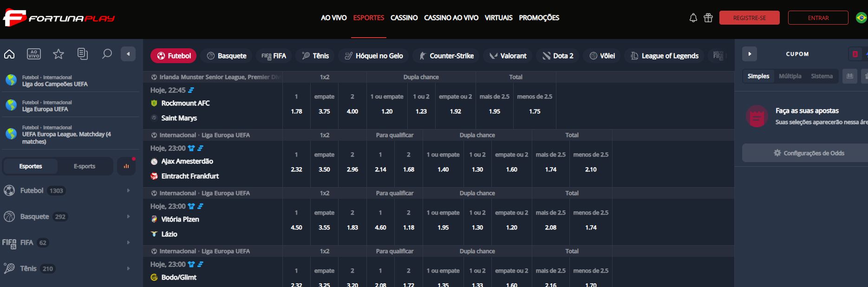The image size is (868, 287).
Task: Click the Entrar login button
Action: 818,18
